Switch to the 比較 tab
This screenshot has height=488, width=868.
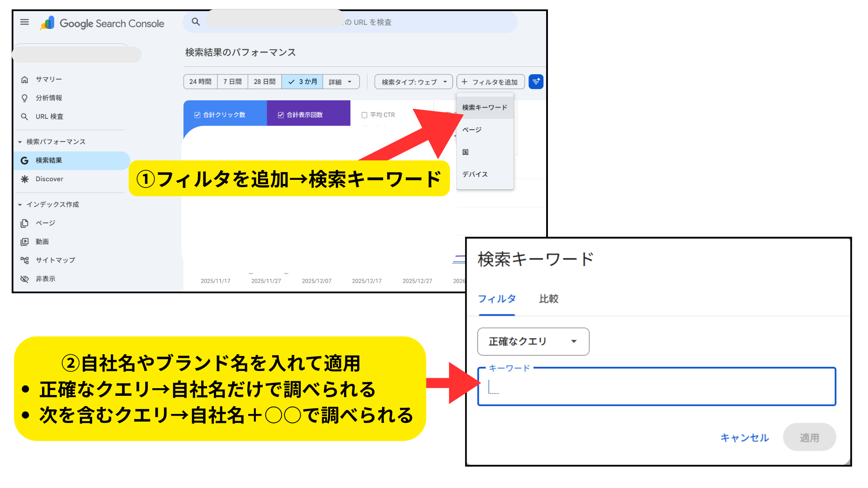(x=548, y=299)
